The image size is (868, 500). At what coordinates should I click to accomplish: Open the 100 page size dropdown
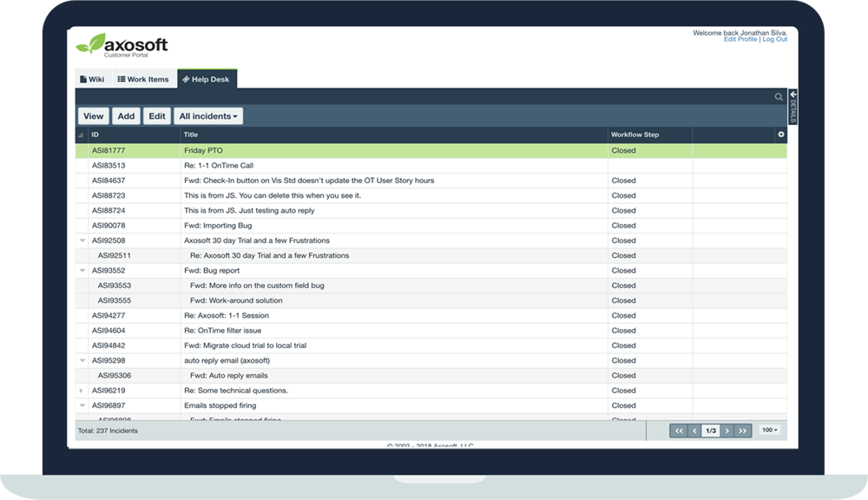(769, 431)
